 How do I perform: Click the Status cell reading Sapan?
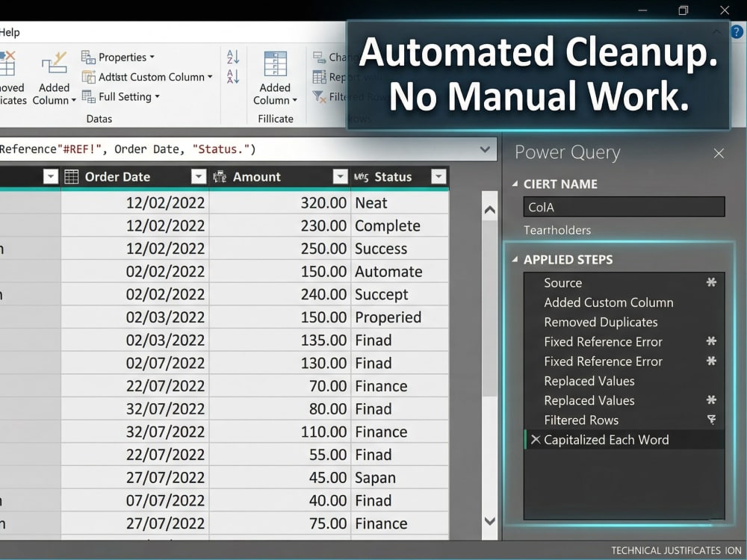pyautogui.click(x=400, y=478)
